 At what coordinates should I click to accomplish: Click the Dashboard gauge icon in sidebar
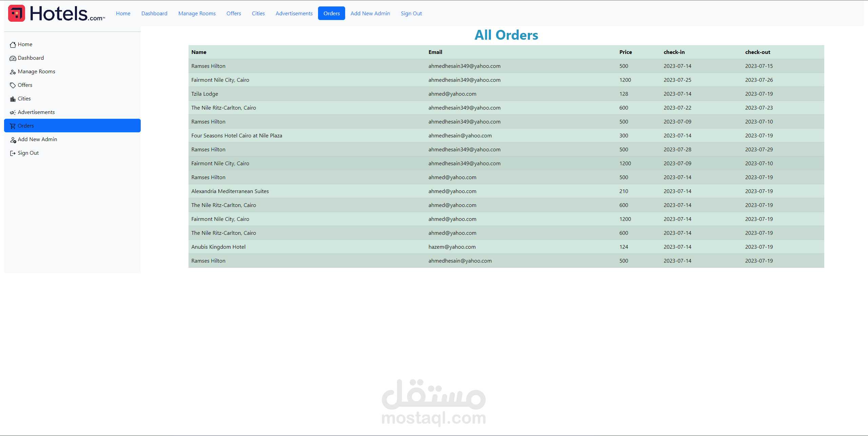tap(13, 58)
